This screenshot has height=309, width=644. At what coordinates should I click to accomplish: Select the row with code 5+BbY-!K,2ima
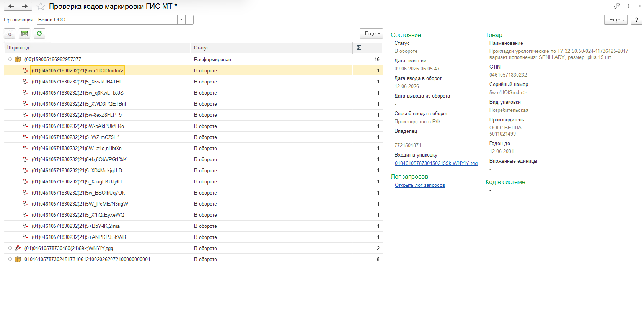193,226
